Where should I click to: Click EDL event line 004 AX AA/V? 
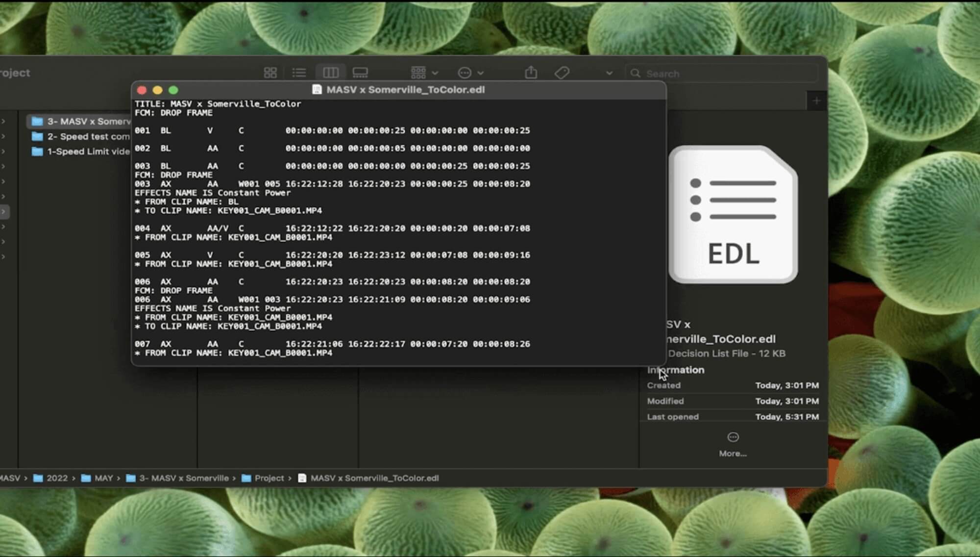(332, 228)
